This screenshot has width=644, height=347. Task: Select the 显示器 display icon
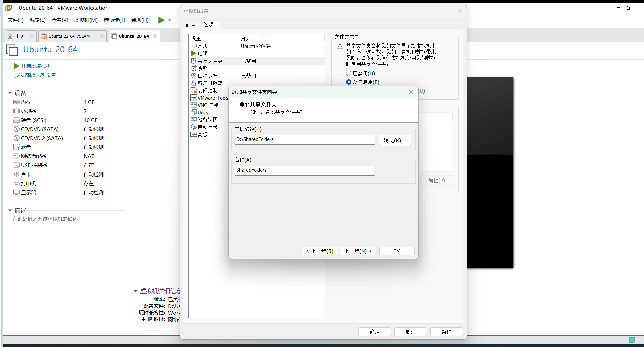(17, 192)
